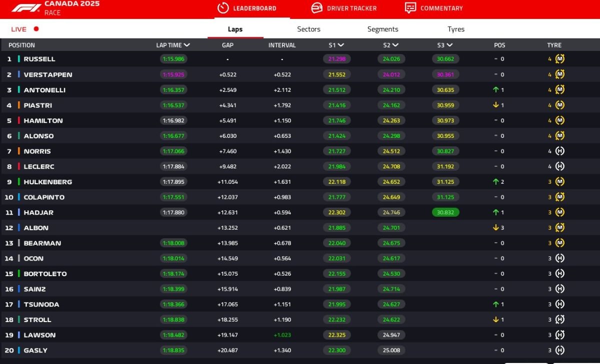Click Antonelli's green position-gained arrow
The width and height of the screenshot is (600, 364).
(496, 90)
